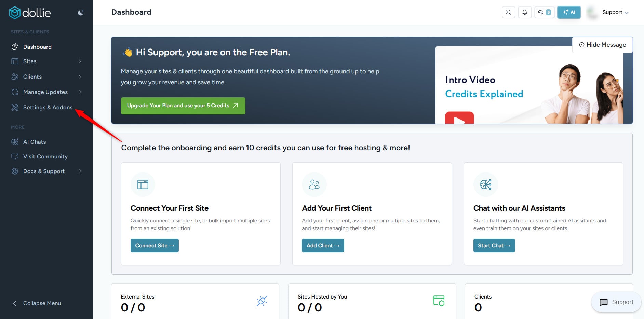Image resolution: width=644 pixels, height=319 pixels.
Task: Open notifications bell icon
Action: point(525,12)
